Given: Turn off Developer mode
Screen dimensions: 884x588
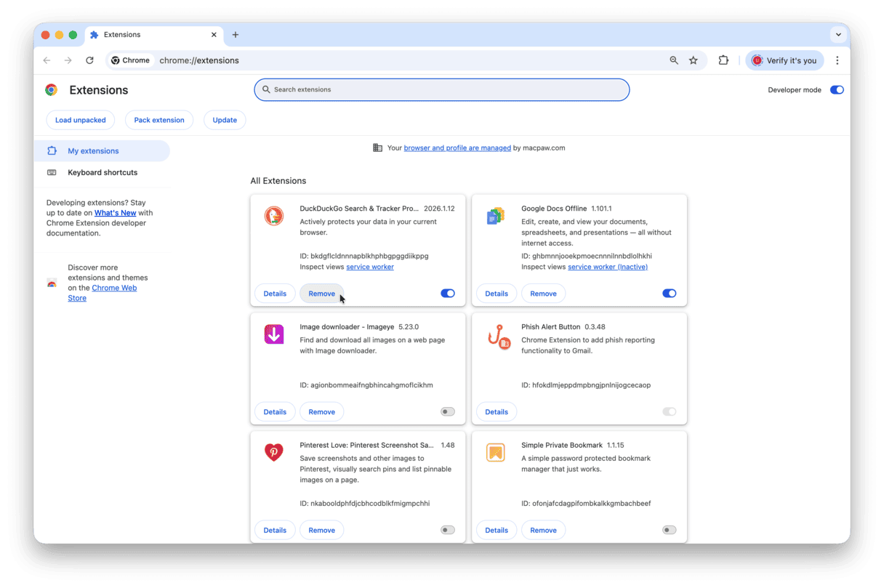Looking at the screenshot, I should (x=837, y=89).
